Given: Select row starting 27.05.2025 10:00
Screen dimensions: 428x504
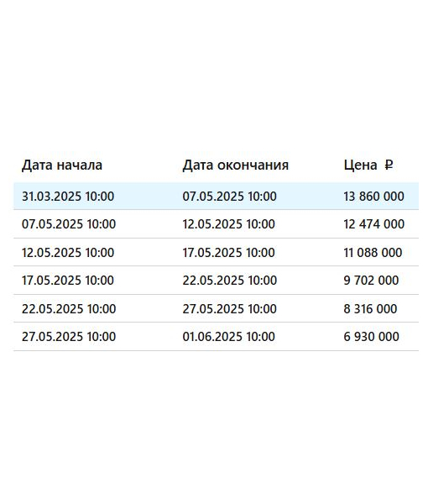Looking at the screenshot, I should click(x=216, y=337).
